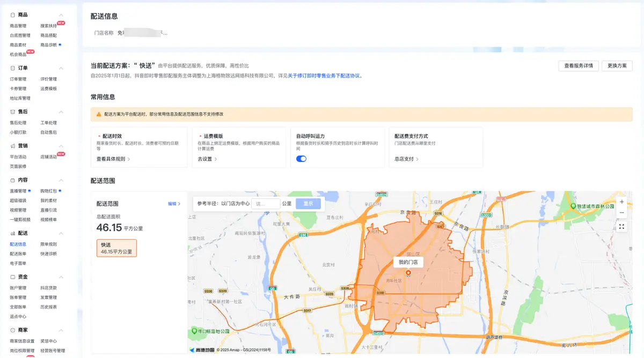Open 运费模板 in the 订单 section
Image resolution: width=644 pixels, height=358 pixels.
click(x=48, y=88)
